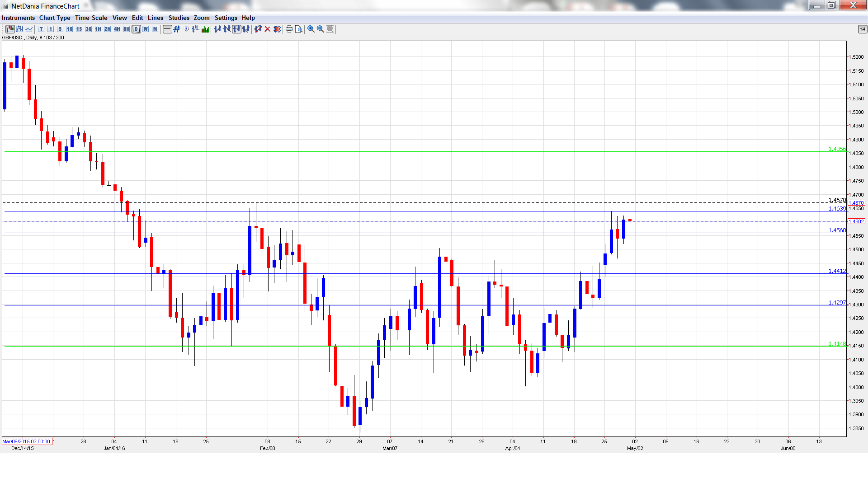Click the 30-minute timeframe button
868x488 pixels.
[88, 29]
